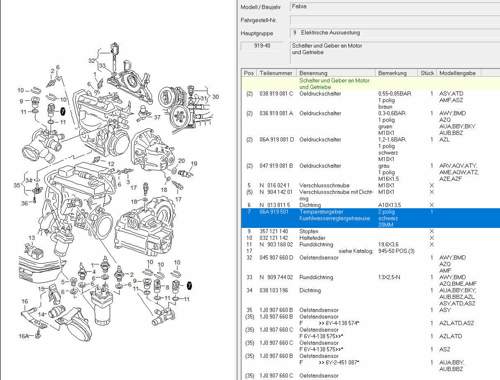Click the Teilenummer column header
The image size is (500, 380).
point(276,73)
